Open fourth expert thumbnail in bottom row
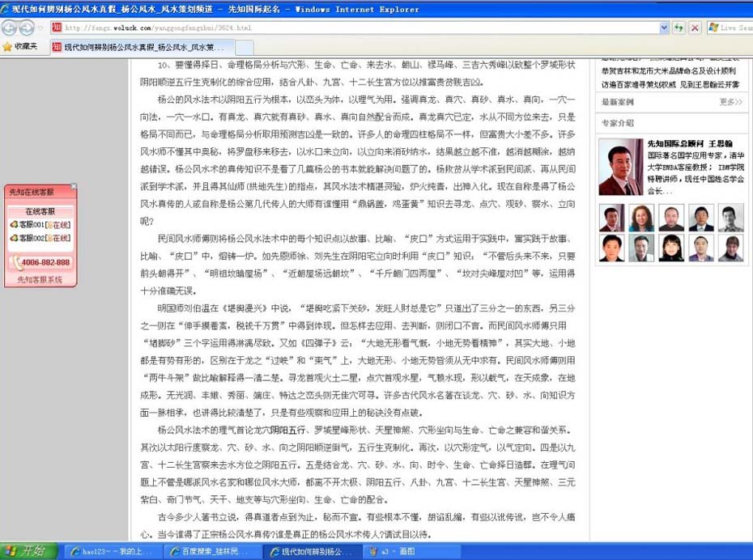The image size is (753, 560). (701, 248)
